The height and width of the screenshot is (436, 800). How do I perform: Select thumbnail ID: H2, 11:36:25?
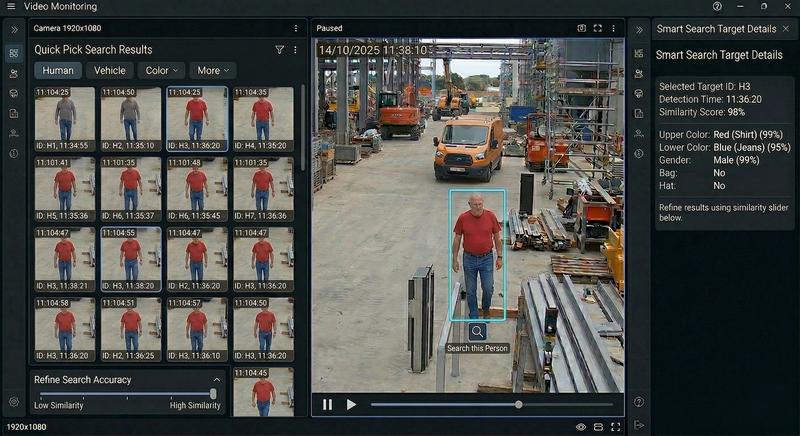click(x=131, y=329)
